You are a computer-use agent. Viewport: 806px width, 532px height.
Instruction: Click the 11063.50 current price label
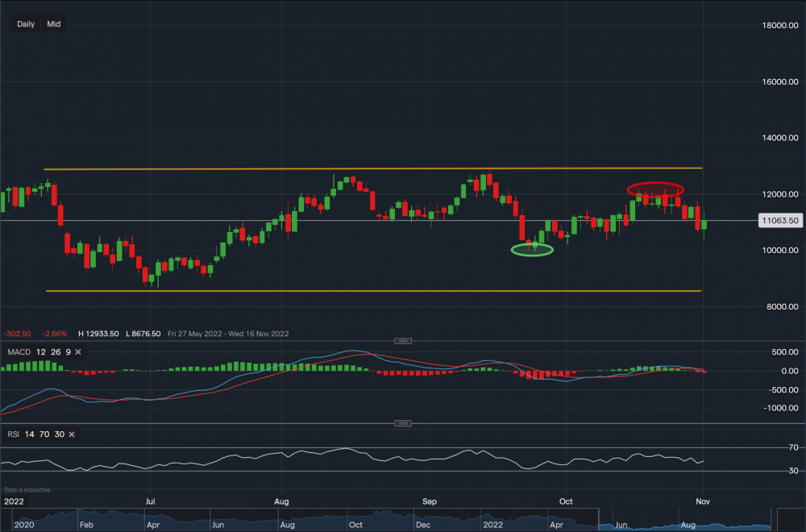pos(778,220)
